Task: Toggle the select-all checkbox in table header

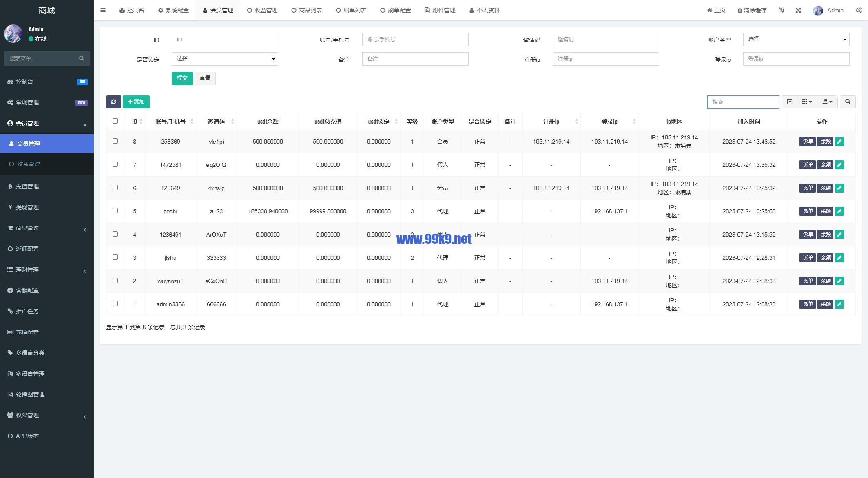Action: point(115,121)
